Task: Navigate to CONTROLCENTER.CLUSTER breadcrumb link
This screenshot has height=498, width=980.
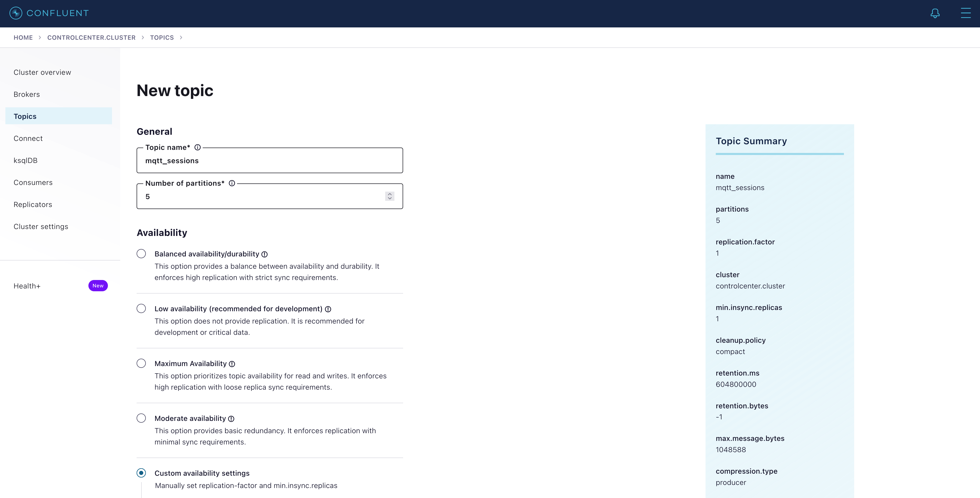Action: pyautogui.click(x=91, y=38)
